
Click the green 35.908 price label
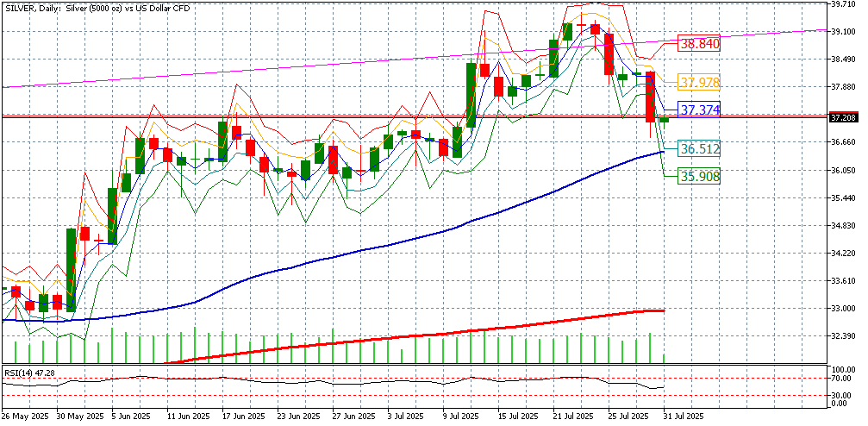coord(699,176)
